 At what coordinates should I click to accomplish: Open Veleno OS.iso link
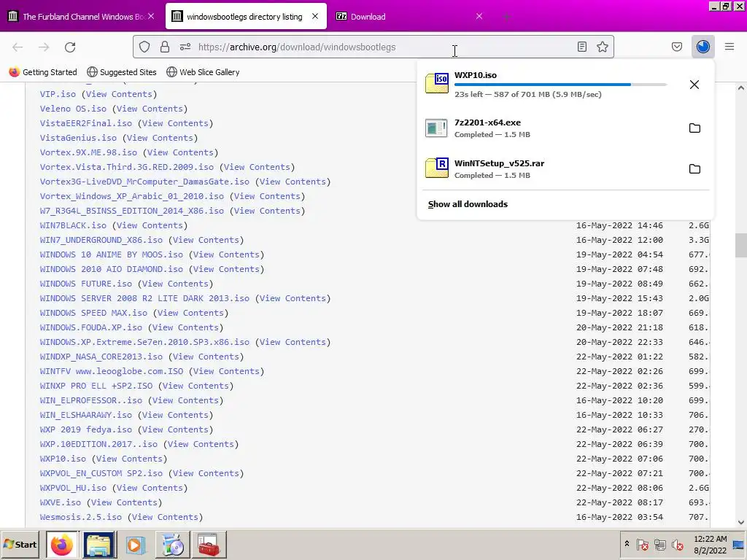(73, 109)
